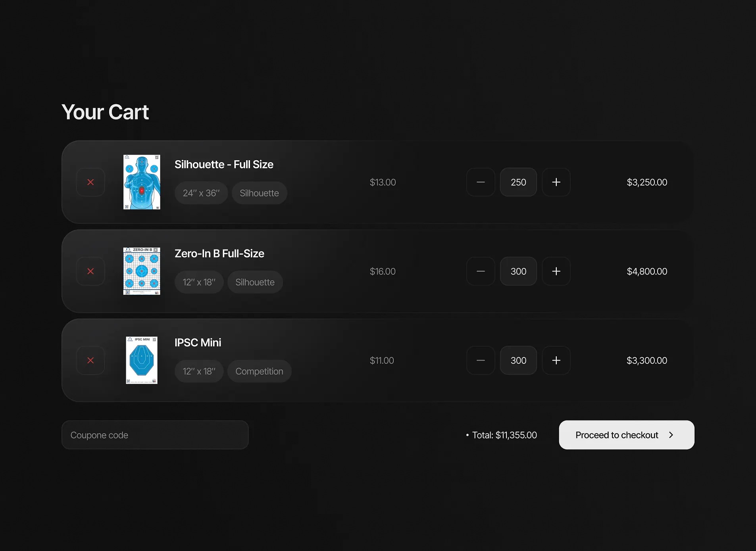Click the Your Cart heading
The image size is (756, 551).
(x=105, y=112)
